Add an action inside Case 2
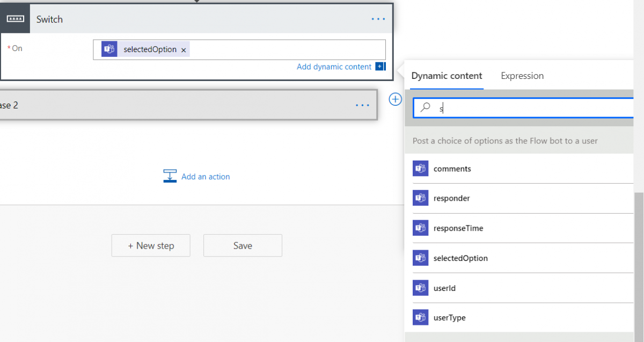The width and height of the screenshot is (644, 342). (207, 176)
